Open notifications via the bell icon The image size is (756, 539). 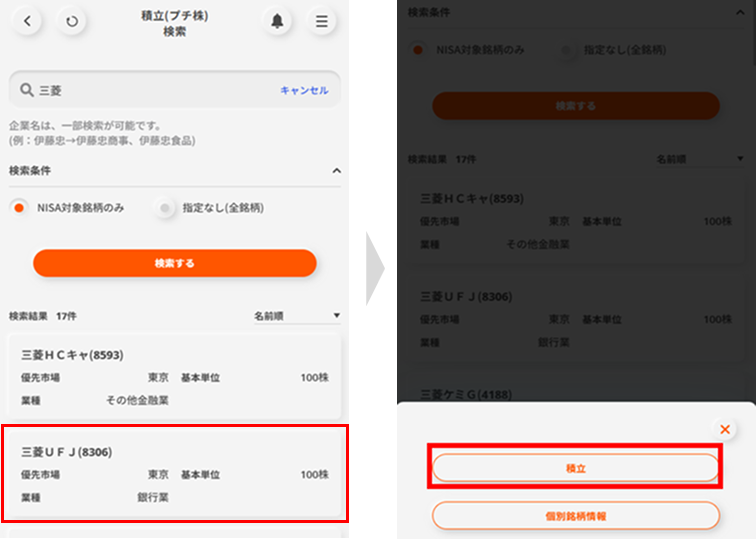277,21
